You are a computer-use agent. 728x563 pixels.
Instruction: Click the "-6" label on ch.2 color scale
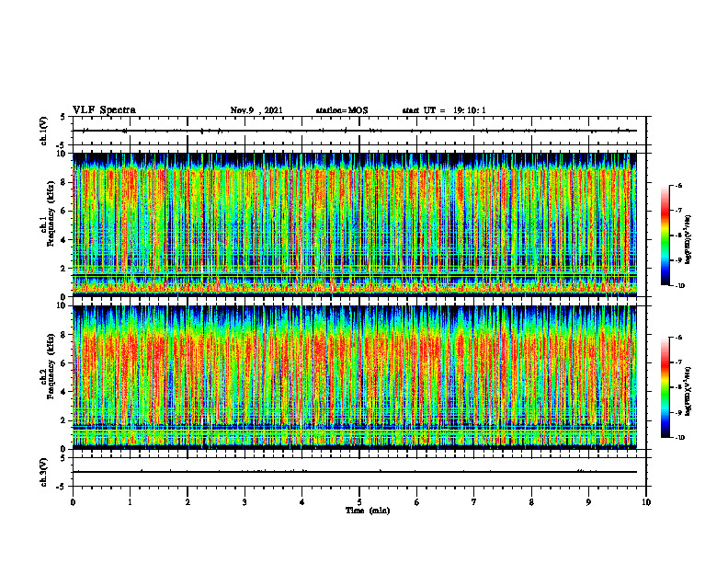coord(678,338)
